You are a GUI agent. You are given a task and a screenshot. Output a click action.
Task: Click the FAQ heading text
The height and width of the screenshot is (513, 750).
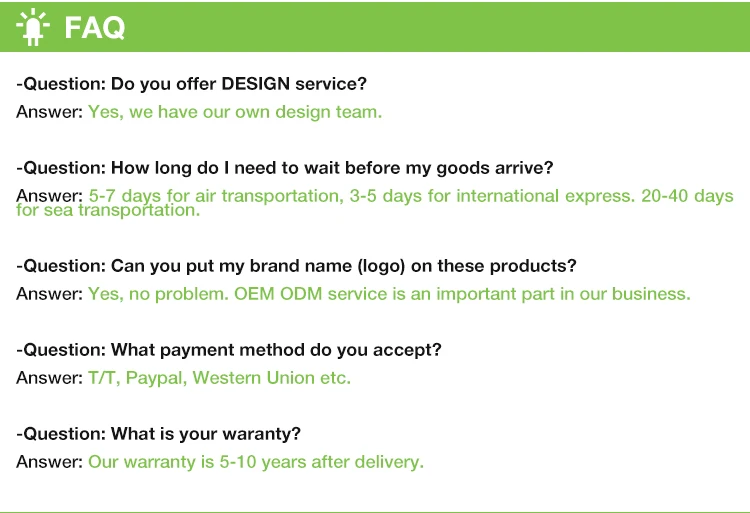tap(95, 28)
